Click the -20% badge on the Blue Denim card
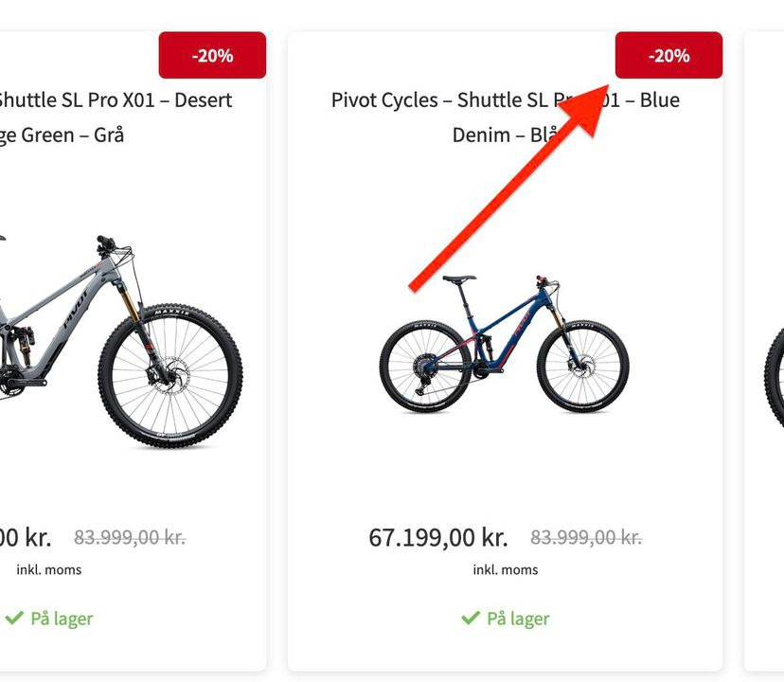The image size is (784, 682). pyautogui.click(x=668, y=56)
